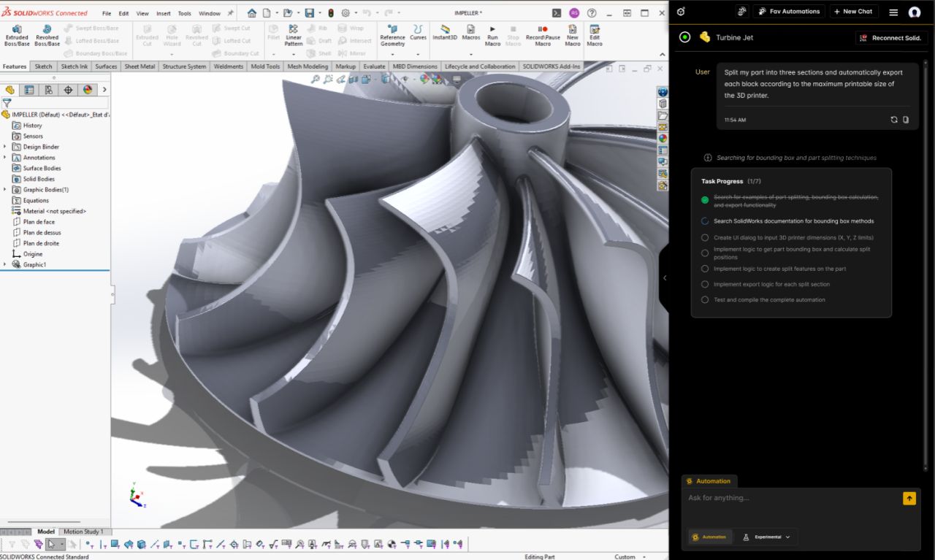Open the Insert menu

point(164,13)
